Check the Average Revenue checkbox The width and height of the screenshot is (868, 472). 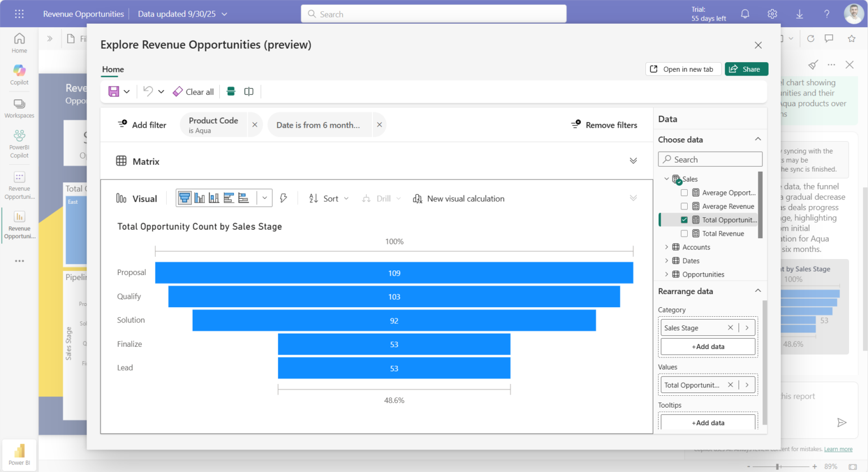pos(684,207)
